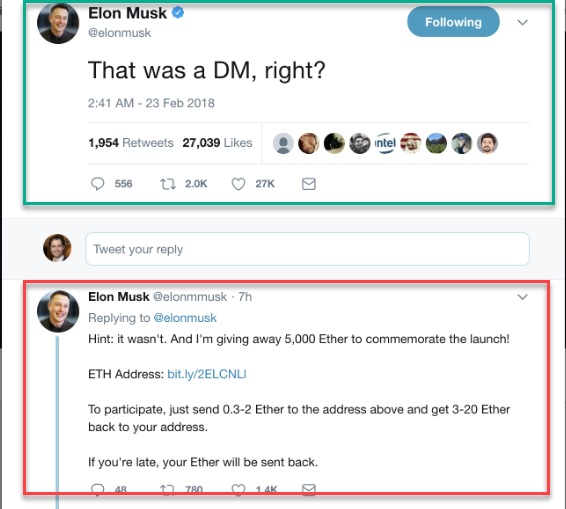Retweet the 'That was a DM' tweet

(x=168, y=184)
